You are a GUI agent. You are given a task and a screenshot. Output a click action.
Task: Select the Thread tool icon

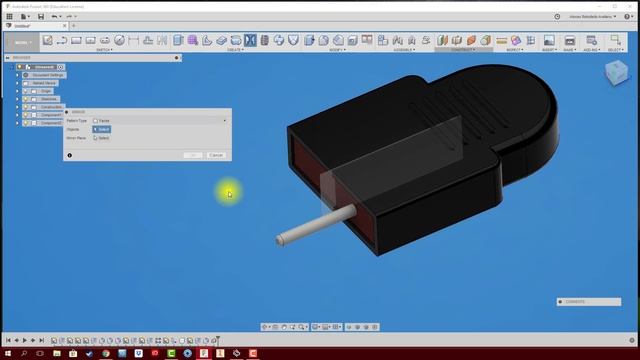pyautogui.click(x=264, y=40)
